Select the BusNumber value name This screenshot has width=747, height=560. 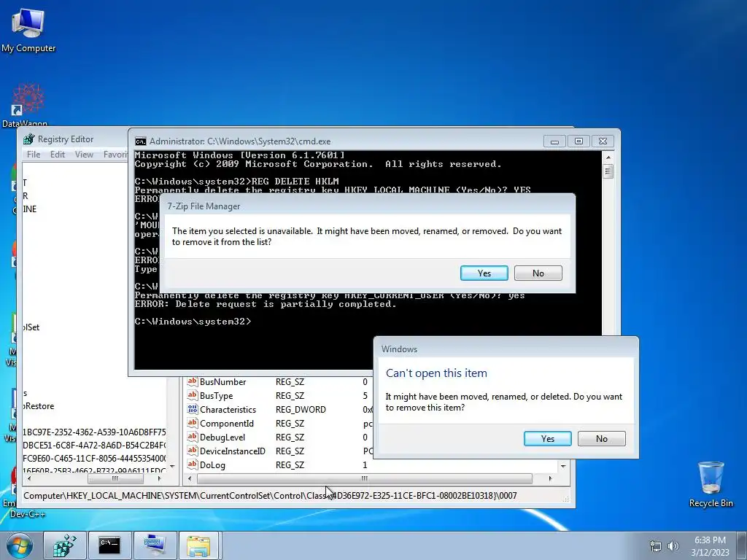222,382
